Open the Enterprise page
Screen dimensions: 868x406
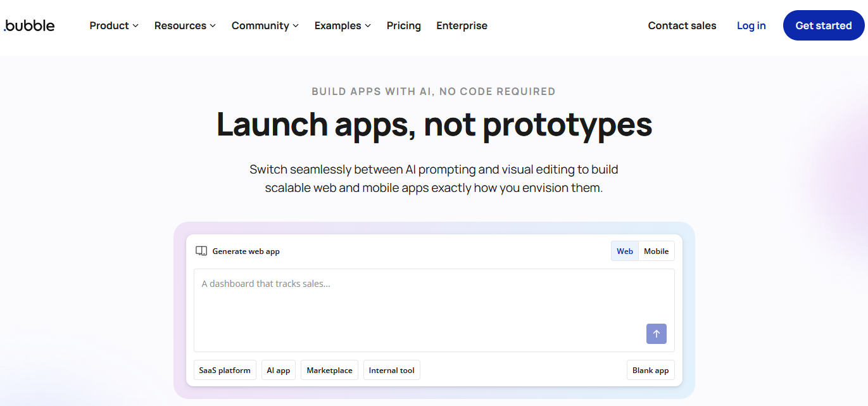[x=462, y=25]
